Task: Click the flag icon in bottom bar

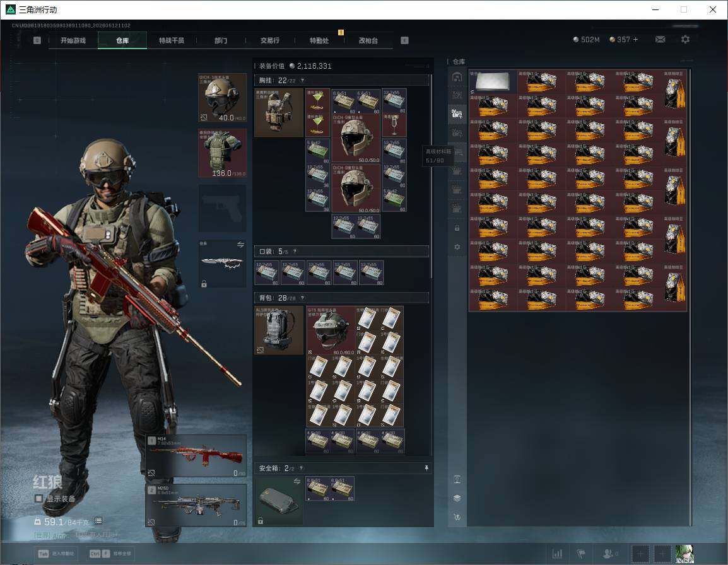Action: tap(581, 554)
